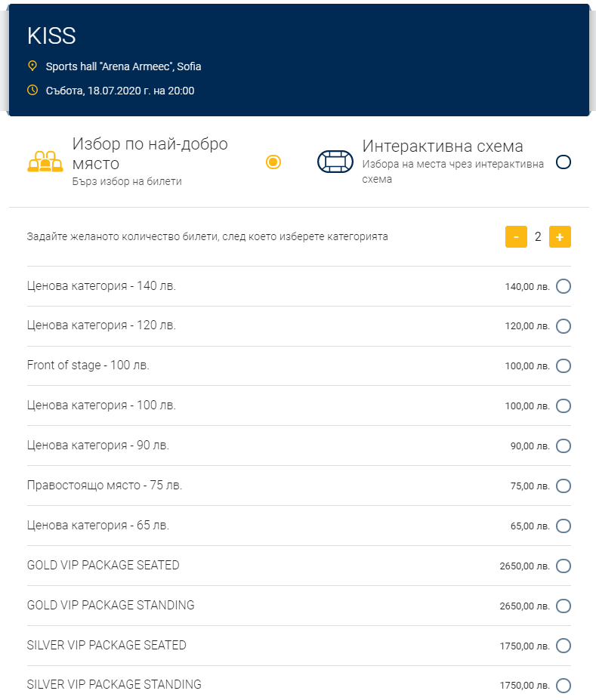The image size is (596, 700).
Task: Click the 75,00 лв. price value
Action: tap(530, 486)
